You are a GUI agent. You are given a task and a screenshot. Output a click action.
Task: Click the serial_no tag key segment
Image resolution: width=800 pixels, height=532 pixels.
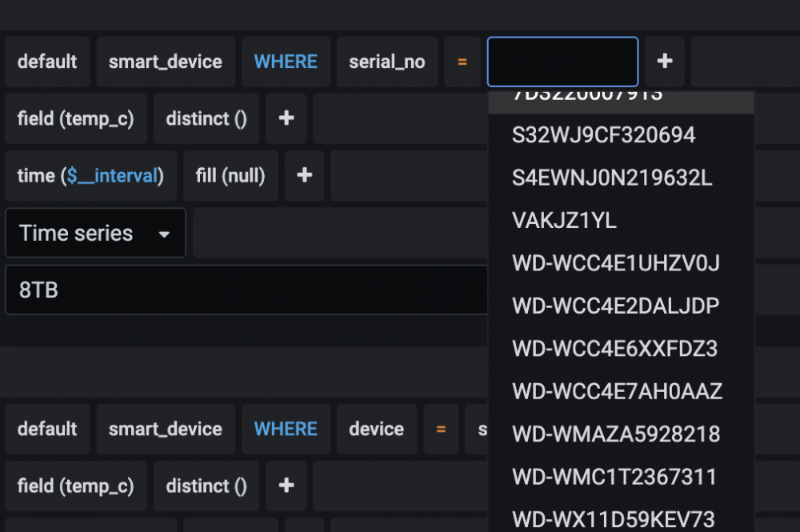coord(387,62)
